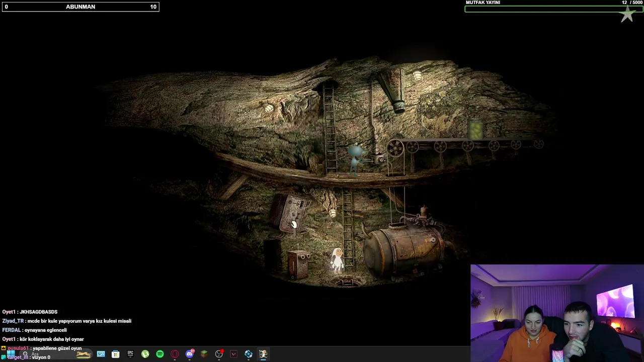Click the upper wooden ladder
This screenshot has height=362, width=644.
point(330,129)
